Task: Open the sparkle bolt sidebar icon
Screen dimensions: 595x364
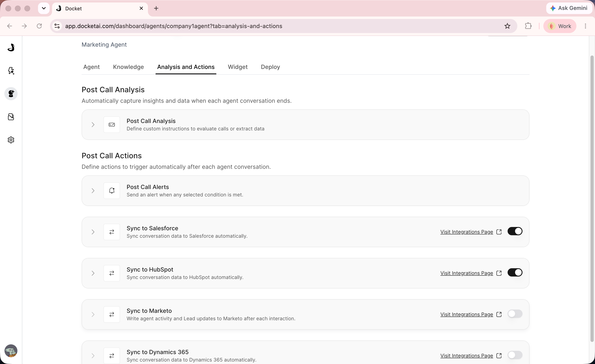Action: tap(11, 71)
